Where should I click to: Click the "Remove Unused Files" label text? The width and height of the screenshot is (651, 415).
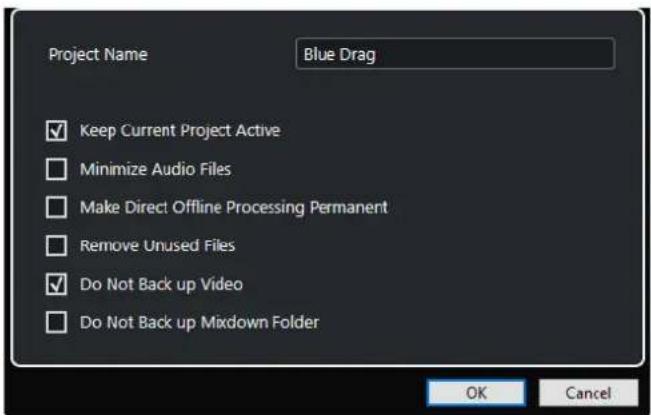click(x=157, y=246)
